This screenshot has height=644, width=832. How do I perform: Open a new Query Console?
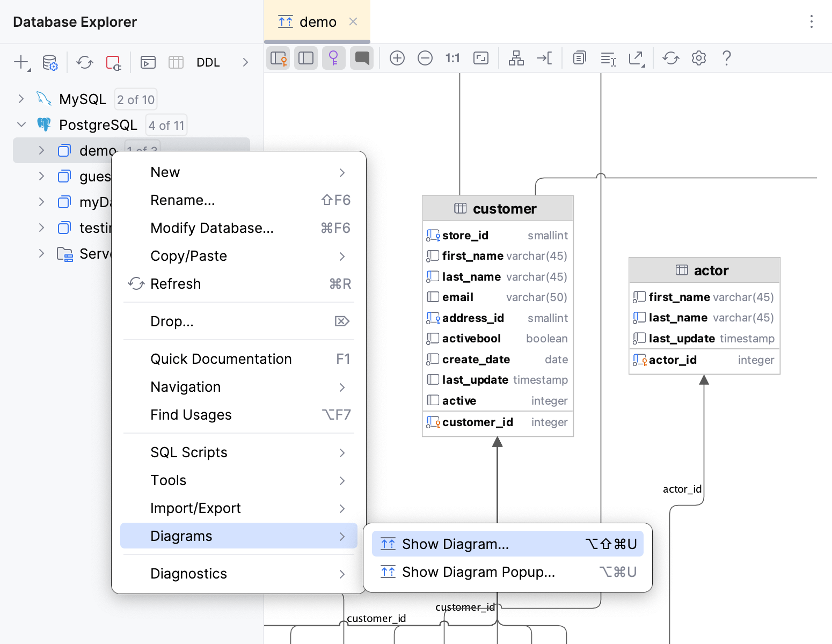[148, 62]
